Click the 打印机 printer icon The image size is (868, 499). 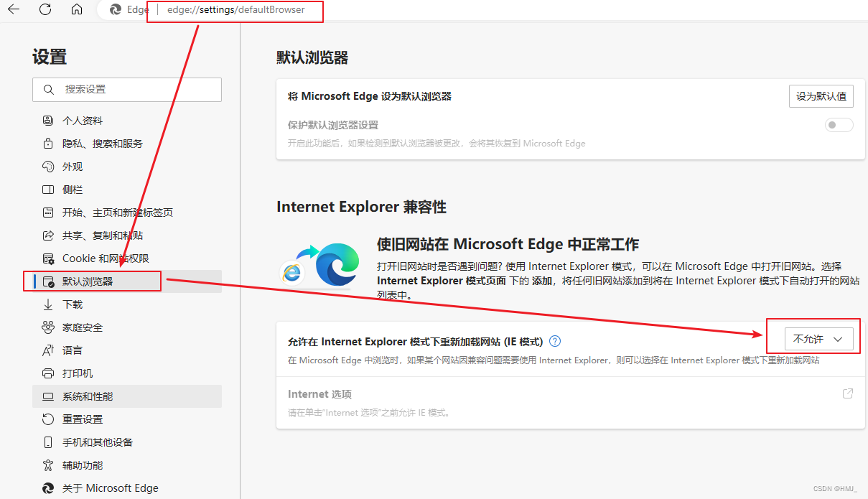(48, 373)
